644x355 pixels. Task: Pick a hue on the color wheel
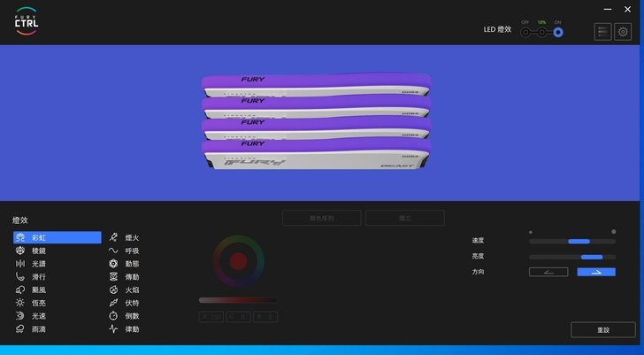(x=238, y=261)
